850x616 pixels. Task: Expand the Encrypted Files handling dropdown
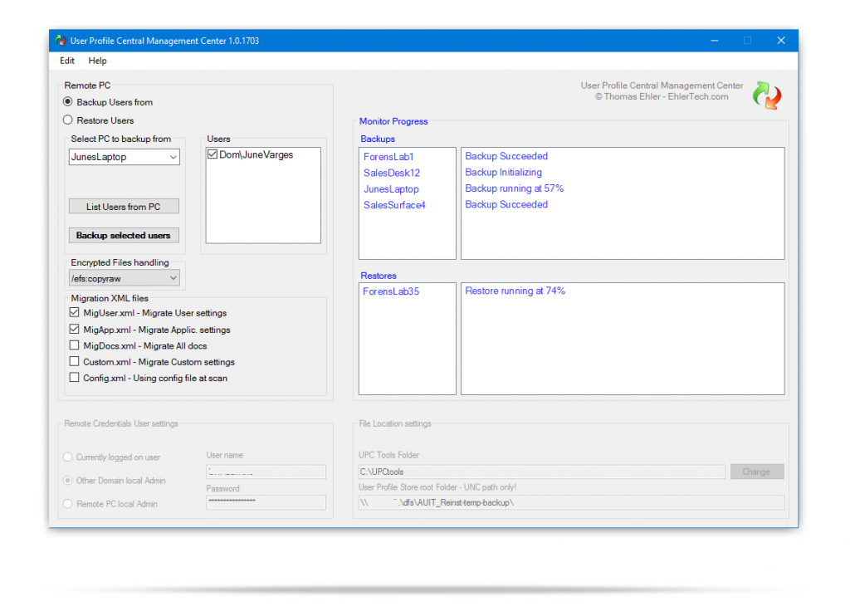coord(173,279)
